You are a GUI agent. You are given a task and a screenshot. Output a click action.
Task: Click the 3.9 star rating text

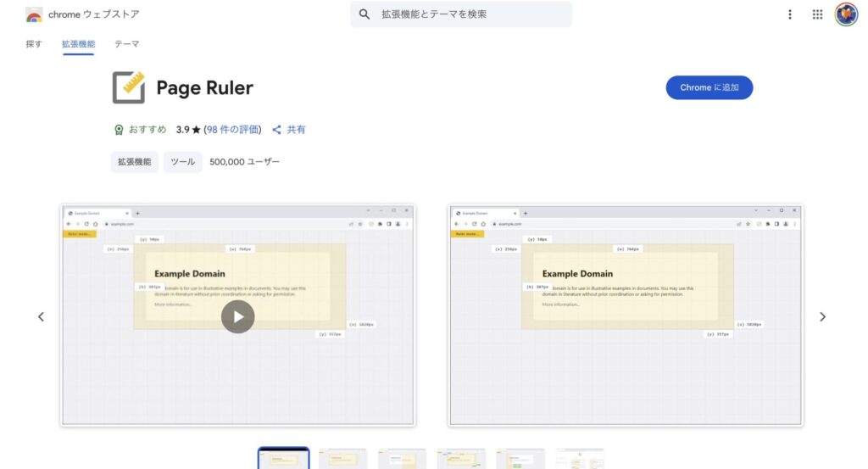pyautogui.click(x=188, y=130)
